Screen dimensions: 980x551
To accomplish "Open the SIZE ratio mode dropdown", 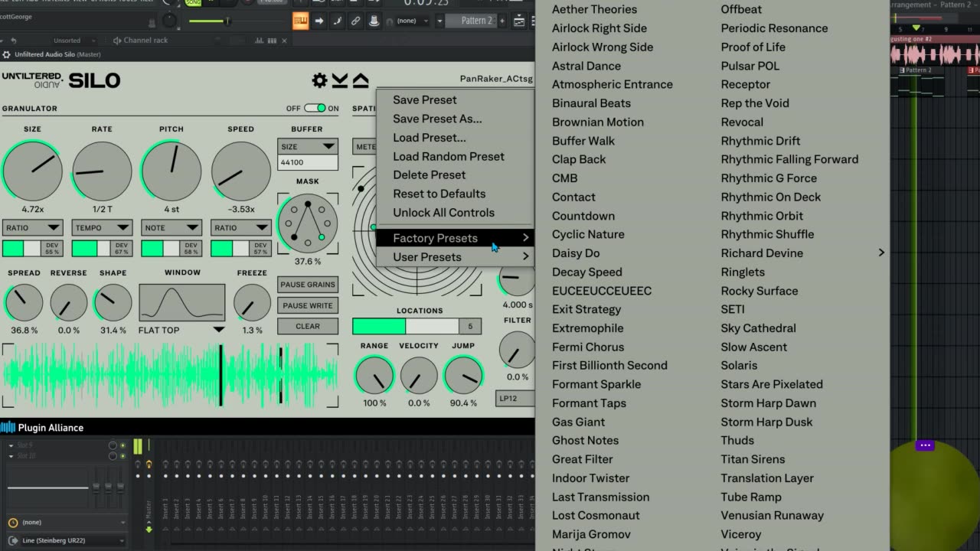I will [32, 228].
